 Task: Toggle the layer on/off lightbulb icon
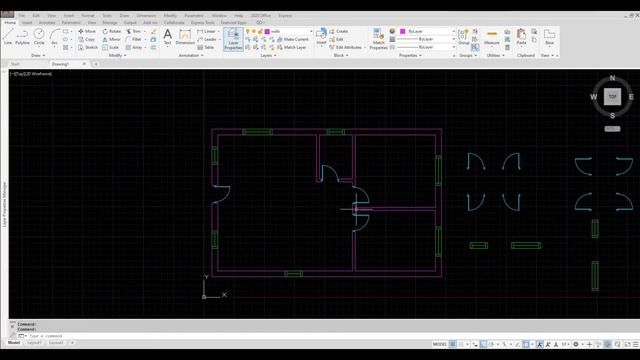(x=247, y=31)
